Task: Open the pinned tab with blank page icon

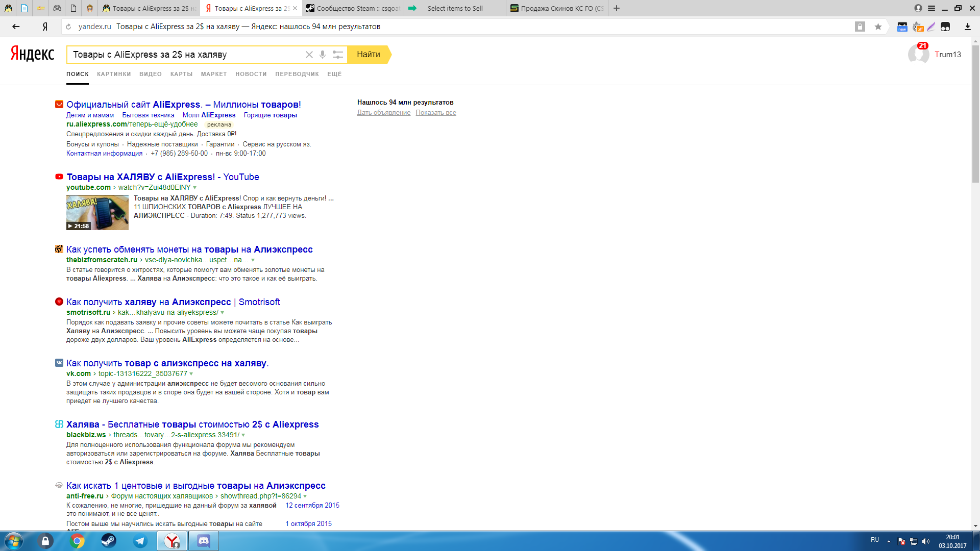Action: pos(73,8)
